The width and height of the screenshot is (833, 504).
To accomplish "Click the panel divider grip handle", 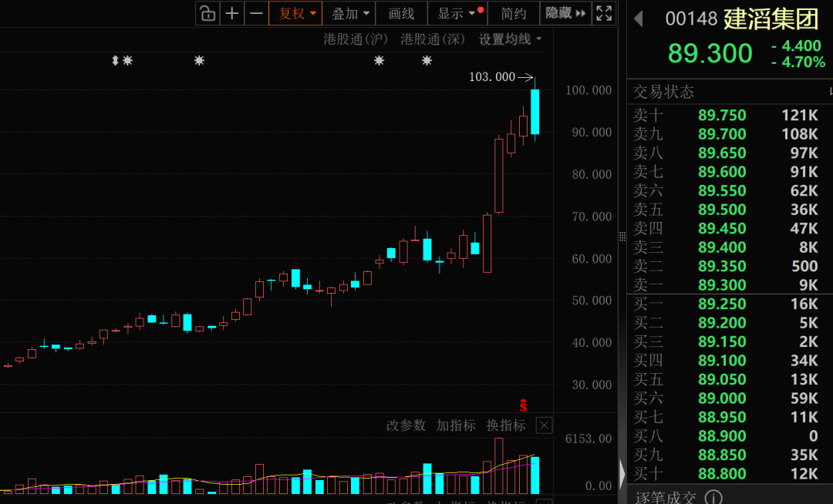I will pos(622,237).
